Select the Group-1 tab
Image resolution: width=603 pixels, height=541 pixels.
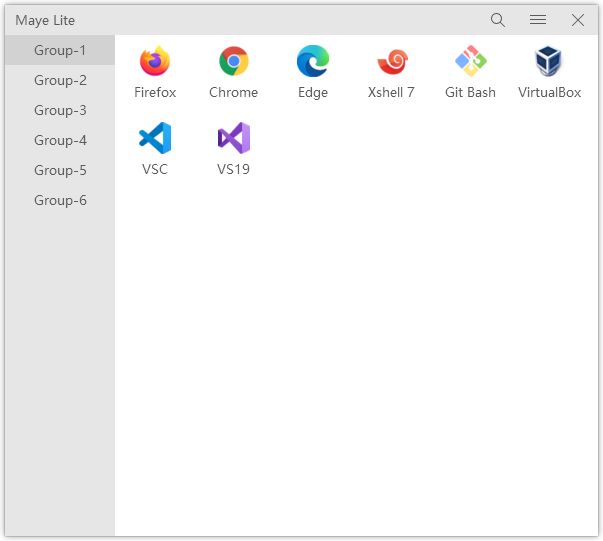point(60,50)
